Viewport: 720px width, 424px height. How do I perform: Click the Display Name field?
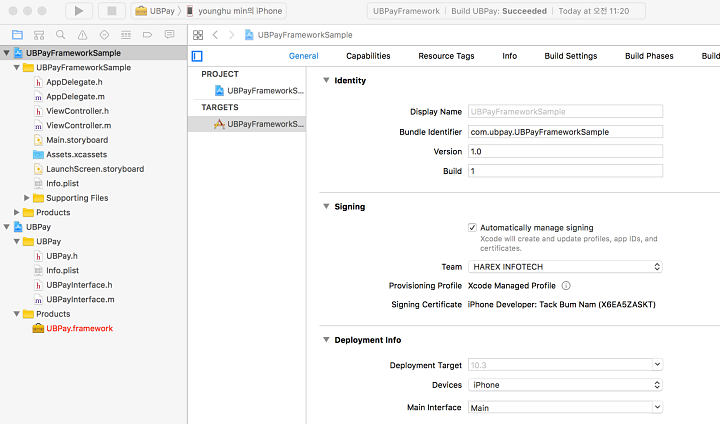565,112
